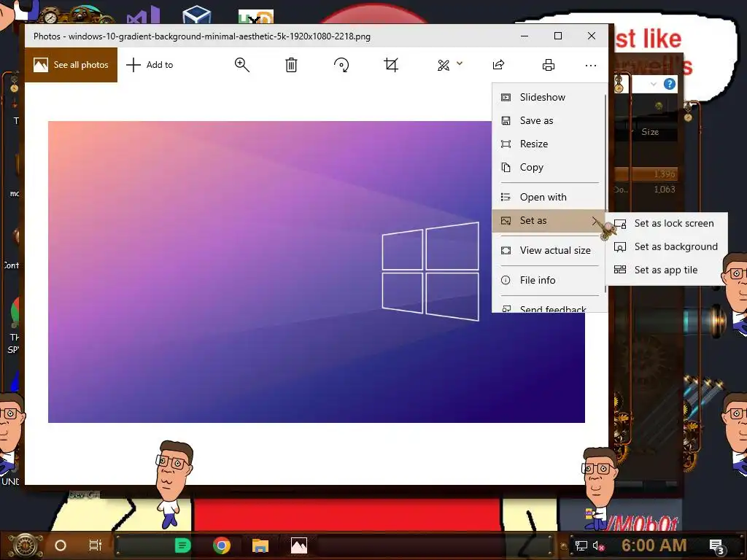This screenshot has height=560, width=747.
Task: Click the zoom magnifier icon in toolbar
Action: point(242,65)
